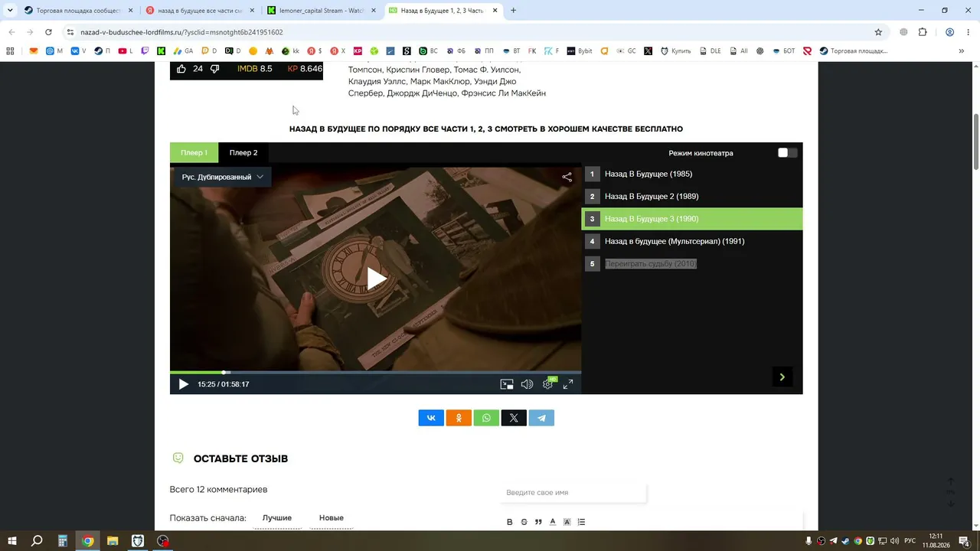Choose text color in comment editor
This screenshot has width=980, height=551.
[x=553, y=522]
